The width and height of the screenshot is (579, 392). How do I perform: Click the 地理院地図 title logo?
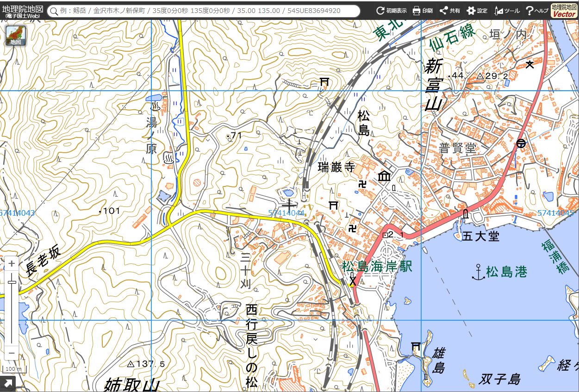[x=23, y=11]
